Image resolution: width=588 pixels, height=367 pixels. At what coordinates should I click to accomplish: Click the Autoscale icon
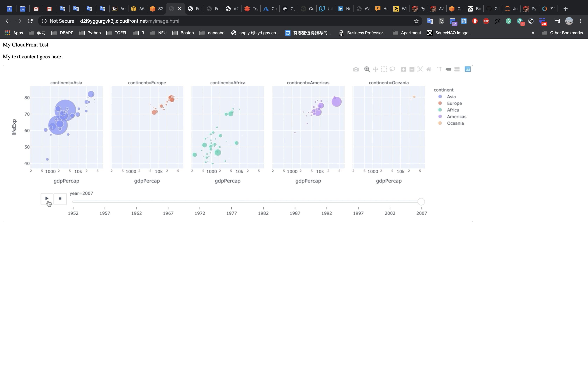tap(420, 69)
